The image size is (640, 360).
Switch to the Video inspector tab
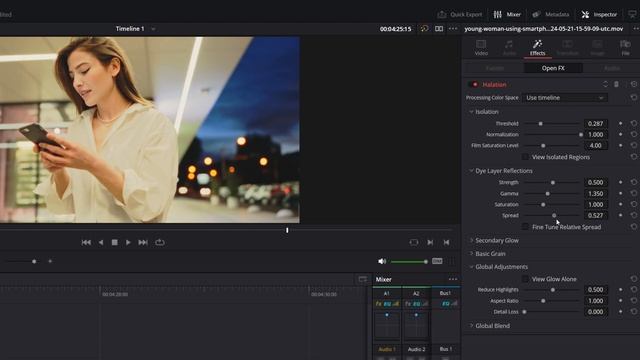tap(481, 48)
